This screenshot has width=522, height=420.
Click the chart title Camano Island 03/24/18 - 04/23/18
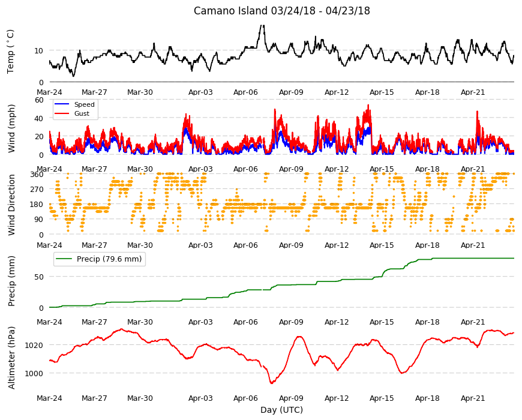click(281, 11)
